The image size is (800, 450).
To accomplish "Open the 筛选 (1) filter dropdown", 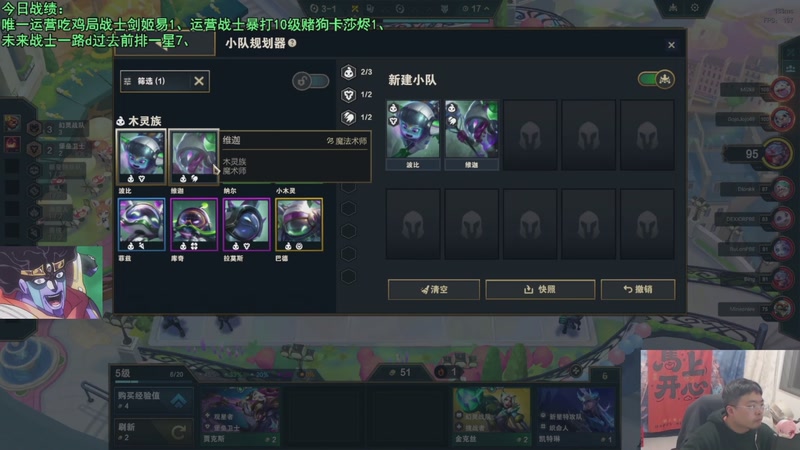I will 157,81.
